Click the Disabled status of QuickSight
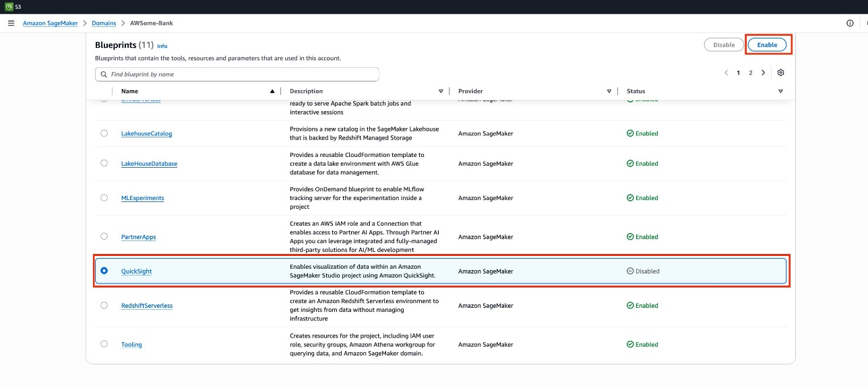Image resolution: width=868 pixels, height=388 pixels. 643,271
